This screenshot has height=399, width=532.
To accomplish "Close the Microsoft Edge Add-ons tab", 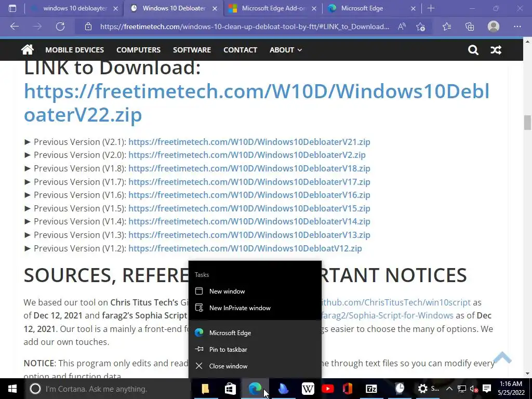I will [x=314, y=9].
